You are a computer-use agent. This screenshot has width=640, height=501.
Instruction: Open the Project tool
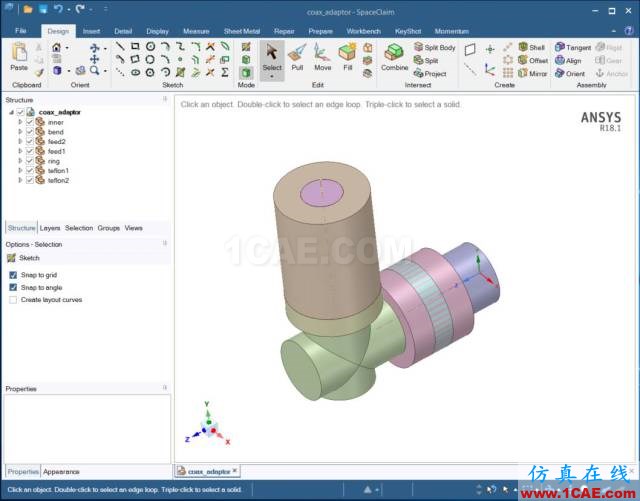point(430,73)
